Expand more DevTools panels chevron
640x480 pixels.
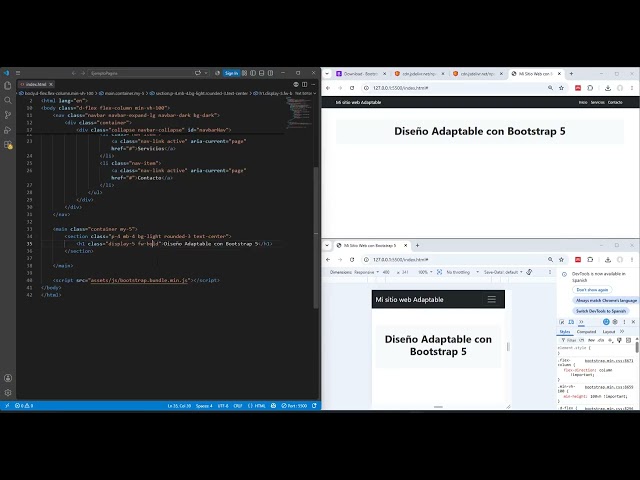[x=581, y=322]
